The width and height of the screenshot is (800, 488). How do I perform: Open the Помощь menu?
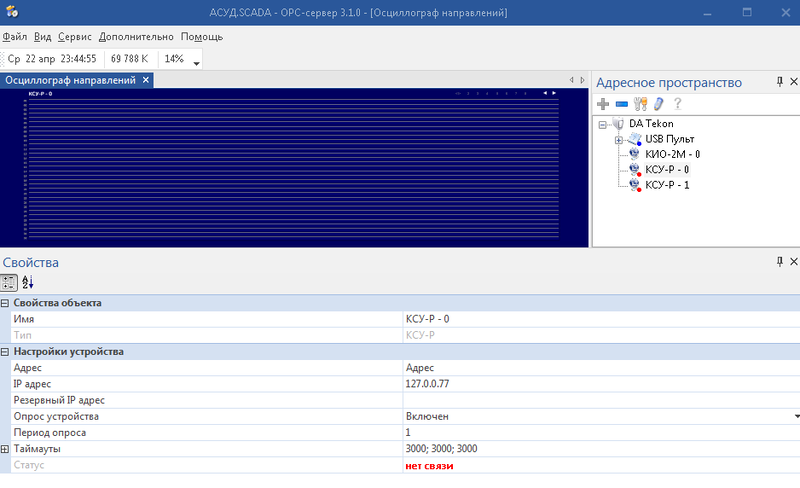202,37
